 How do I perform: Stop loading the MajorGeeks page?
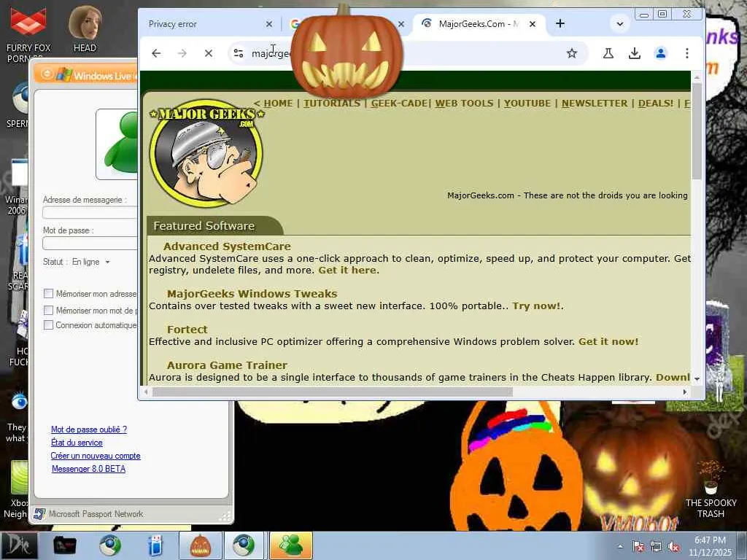point(209,53)
